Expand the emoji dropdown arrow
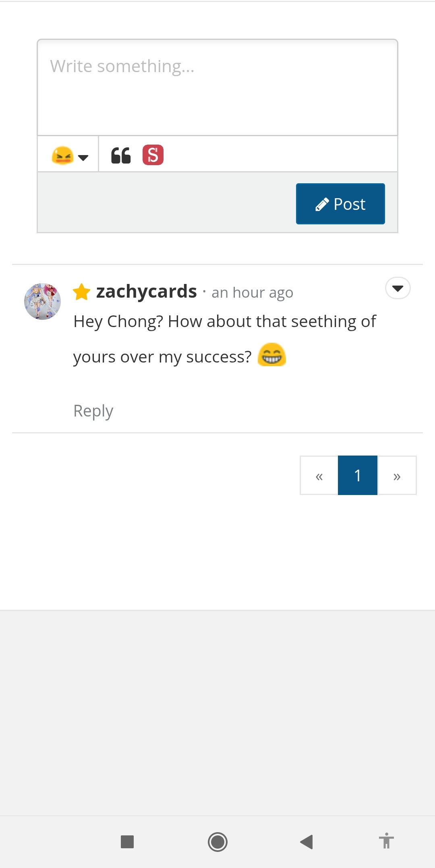The width and height of the screenshot is (435, 868). [x=83, y=157]
